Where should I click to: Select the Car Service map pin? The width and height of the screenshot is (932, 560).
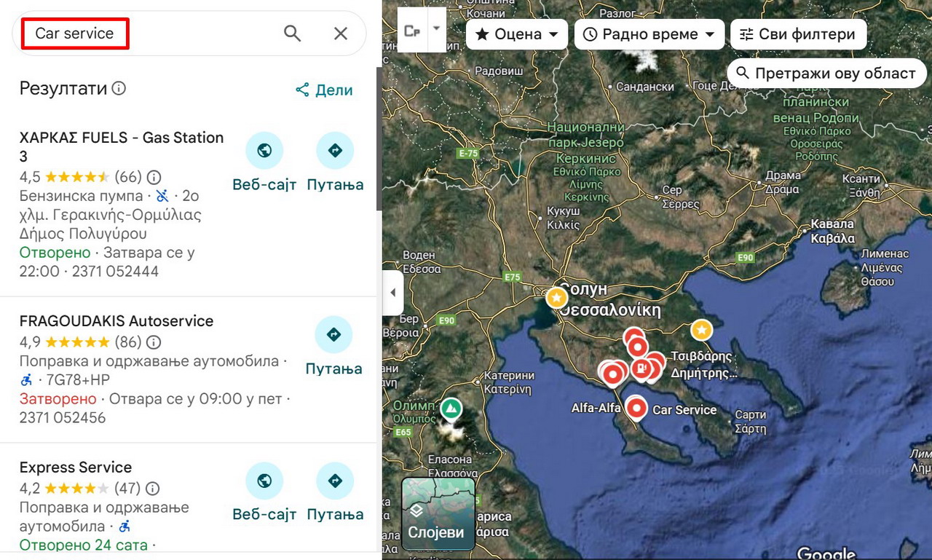click(x=637, y=409)
